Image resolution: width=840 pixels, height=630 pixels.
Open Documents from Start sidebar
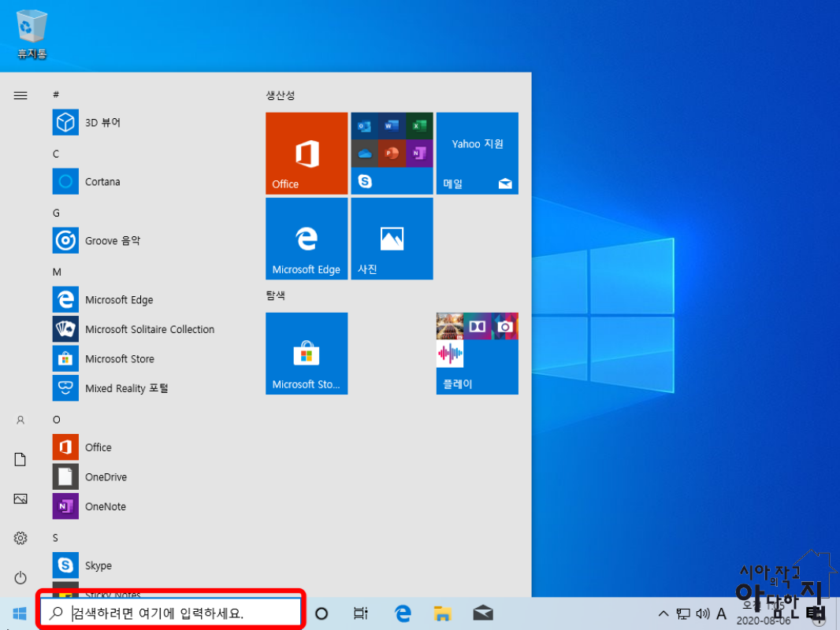click(20, 459)
